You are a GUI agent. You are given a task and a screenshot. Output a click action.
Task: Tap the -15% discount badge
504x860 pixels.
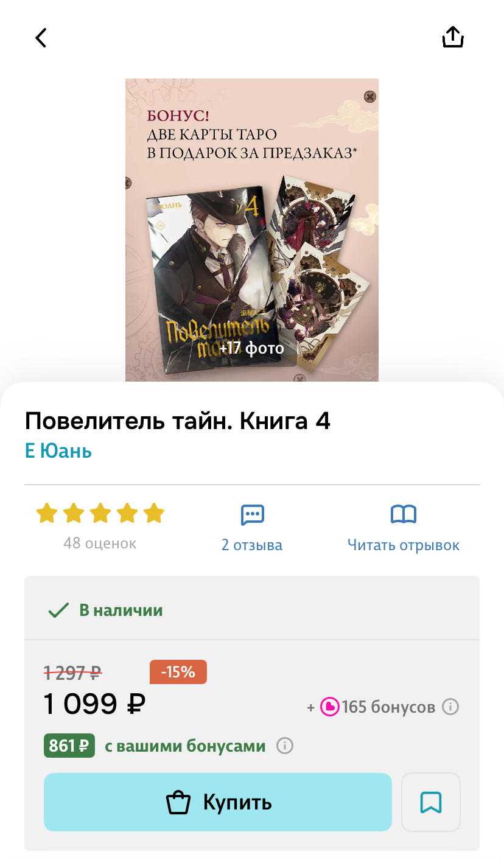tap(178, 672)
